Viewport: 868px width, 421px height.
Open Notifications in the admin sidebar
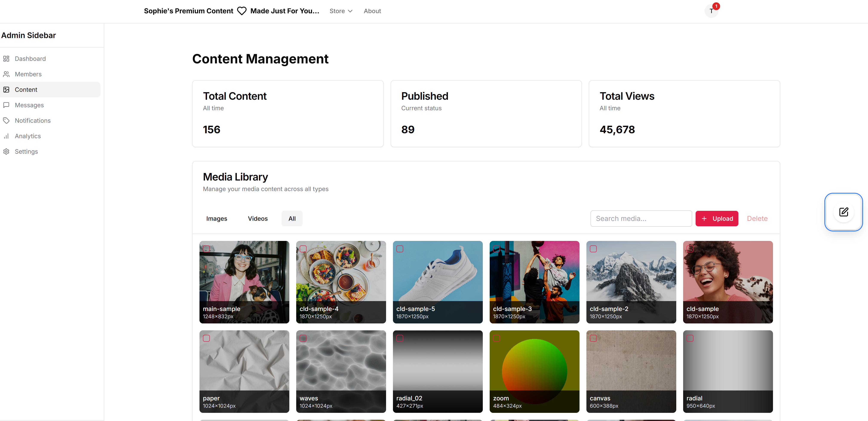pos(50,121)
